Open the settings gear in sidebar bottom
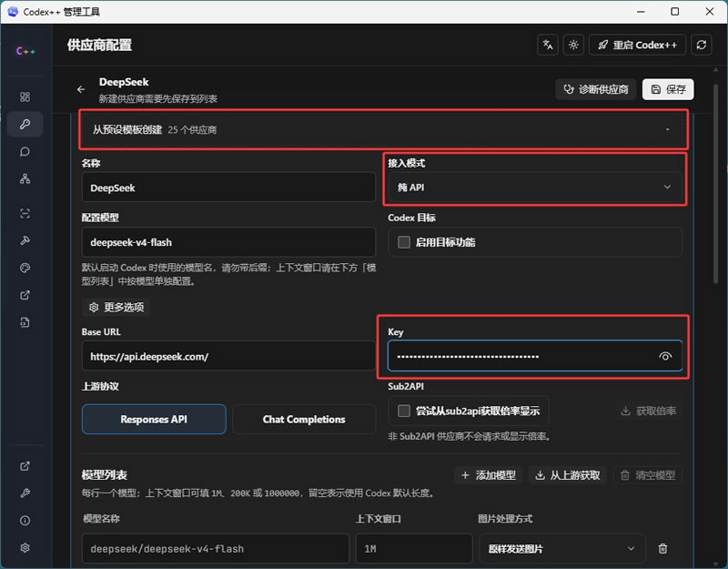This screenshot has height=569, width=728. 25,548
